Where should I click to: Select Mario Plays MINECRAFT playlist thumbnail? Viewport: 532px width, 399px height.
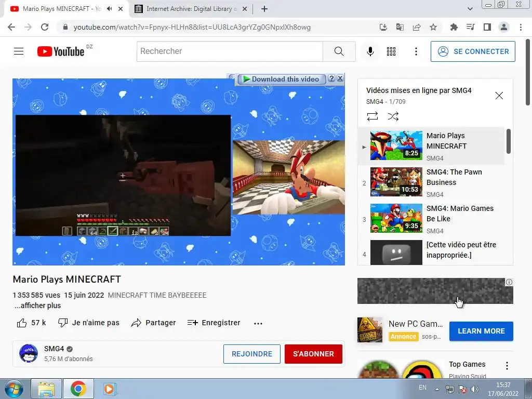click(396, 145)
